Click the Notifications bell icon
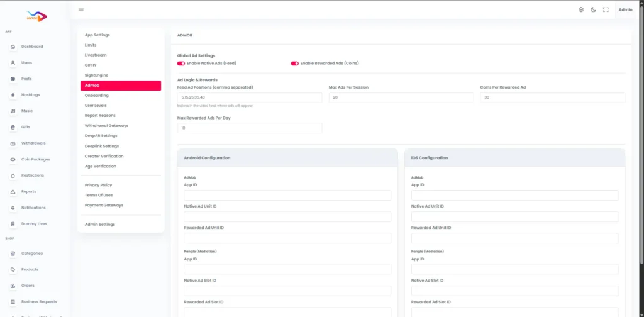 click(13, 208)
